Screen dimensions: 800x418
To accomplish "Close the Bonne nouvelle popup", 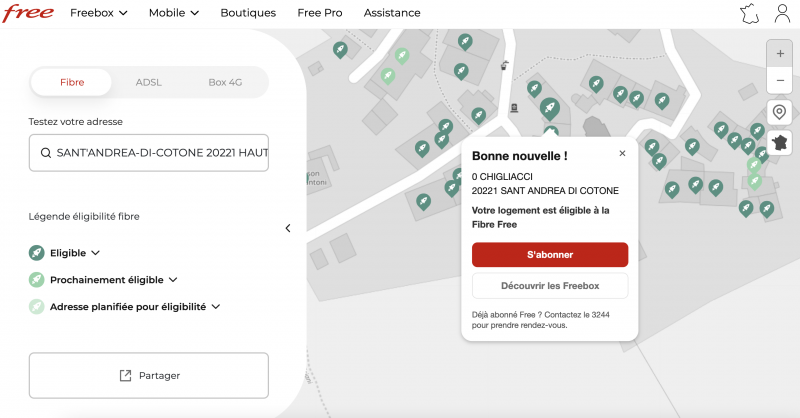I will tap(622, 154).
